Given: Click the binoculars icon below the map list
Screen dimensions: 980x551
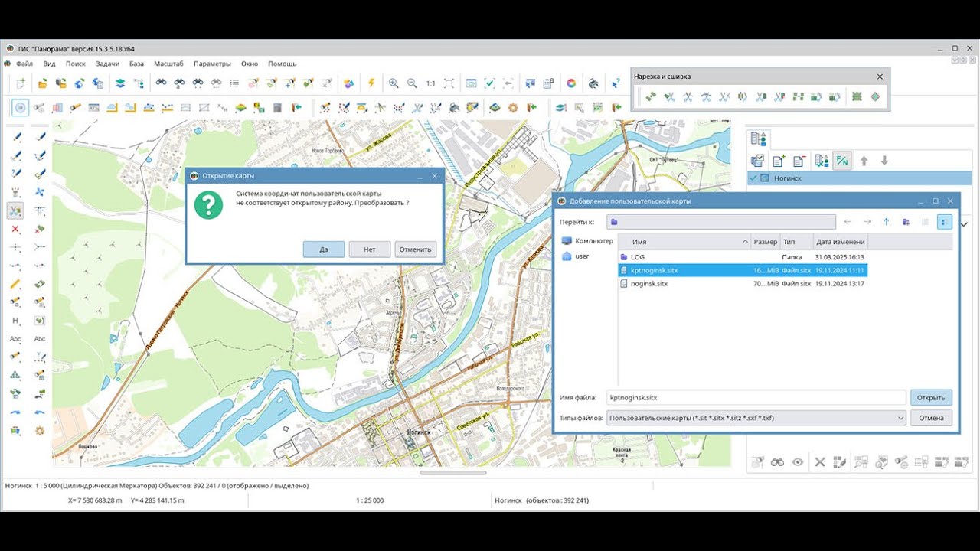Looking at the screenshot, I should coord(777,462).
